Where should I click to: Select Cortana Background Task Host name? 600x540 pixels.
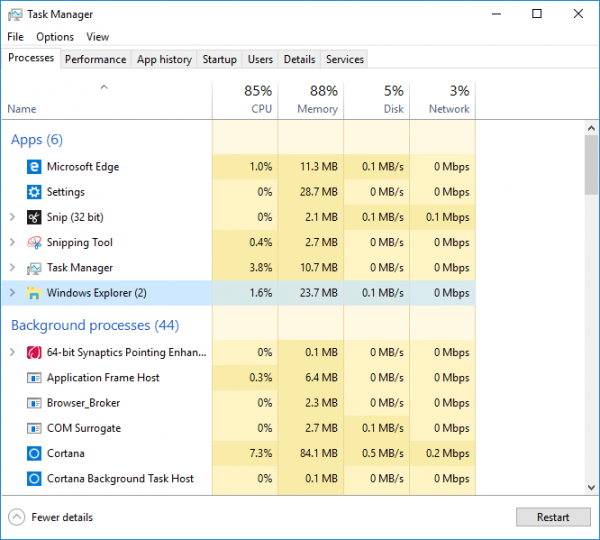pos(120,479)
